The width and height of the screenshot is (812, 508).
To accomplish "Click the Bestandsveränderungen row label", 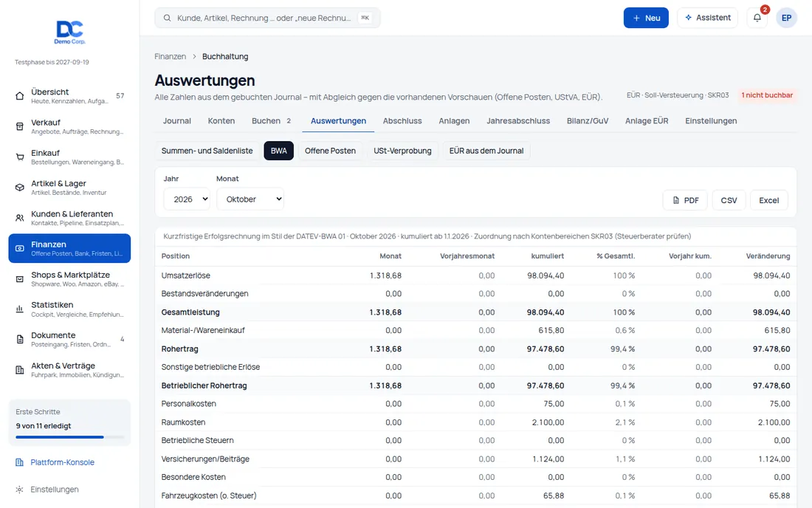I will 204,294.
